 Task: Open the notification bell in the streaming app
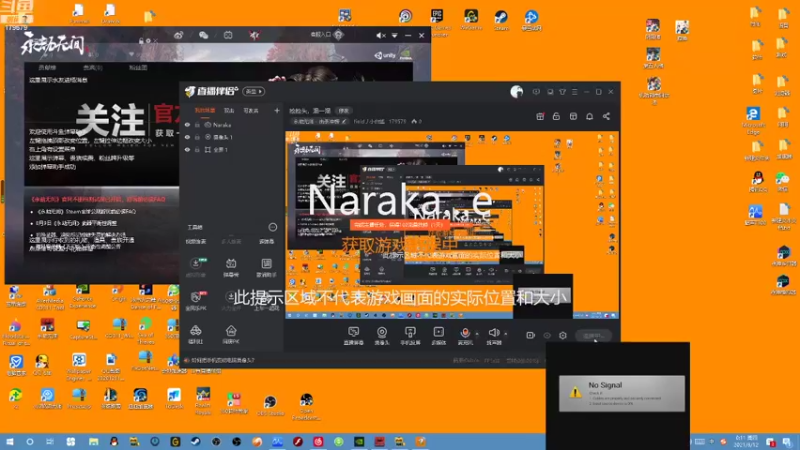point(589,116)
